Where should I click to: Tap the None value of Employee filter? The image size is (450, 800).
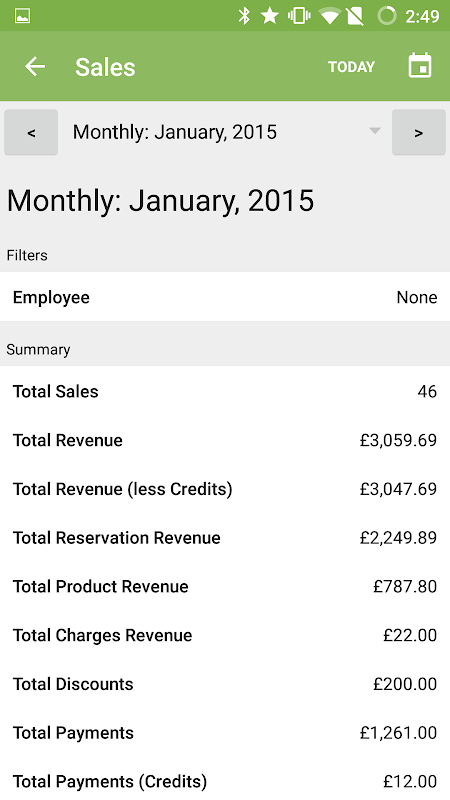[x=416, y=297]
